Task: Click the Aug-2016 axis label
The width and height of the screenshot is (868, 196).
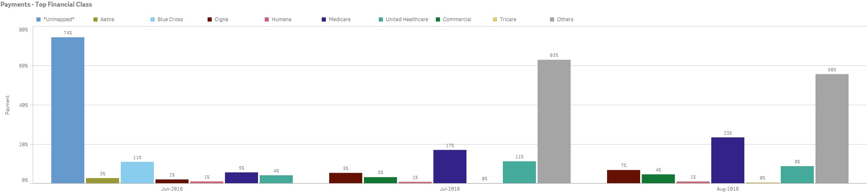Action: coord(727,189)
